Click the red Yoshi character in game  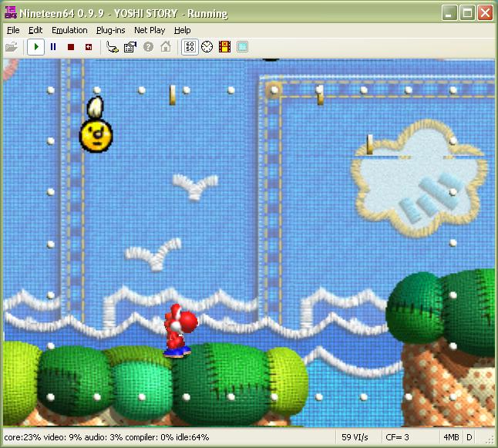(180, 331)
